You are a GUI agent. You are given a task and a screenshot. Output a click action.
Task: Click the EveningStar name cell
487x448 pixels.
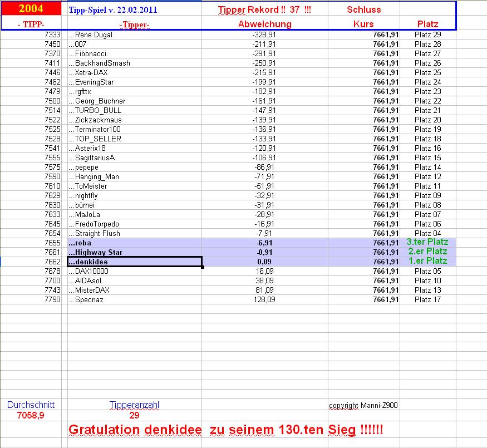point(135,82)
